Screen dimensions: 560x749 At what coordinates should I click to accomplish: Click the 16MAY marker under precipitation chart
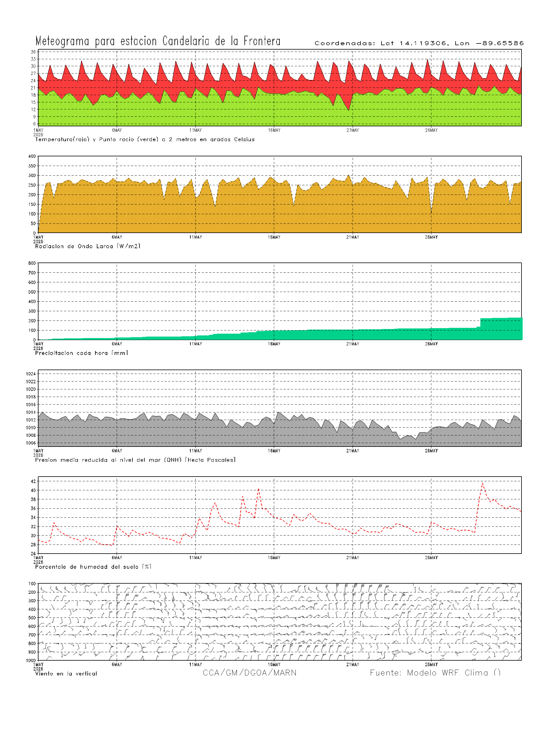[274, 344]
